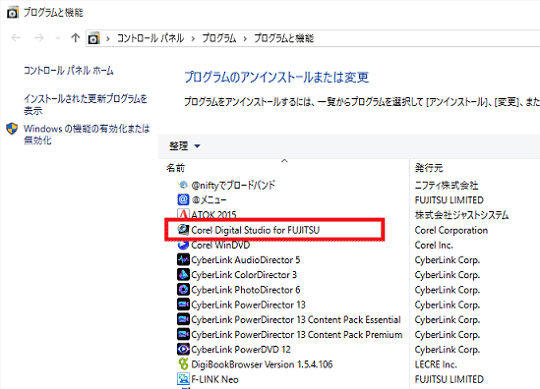Select プログラム in the breadcrumb
540x389 pixels.
pos(219,38)
